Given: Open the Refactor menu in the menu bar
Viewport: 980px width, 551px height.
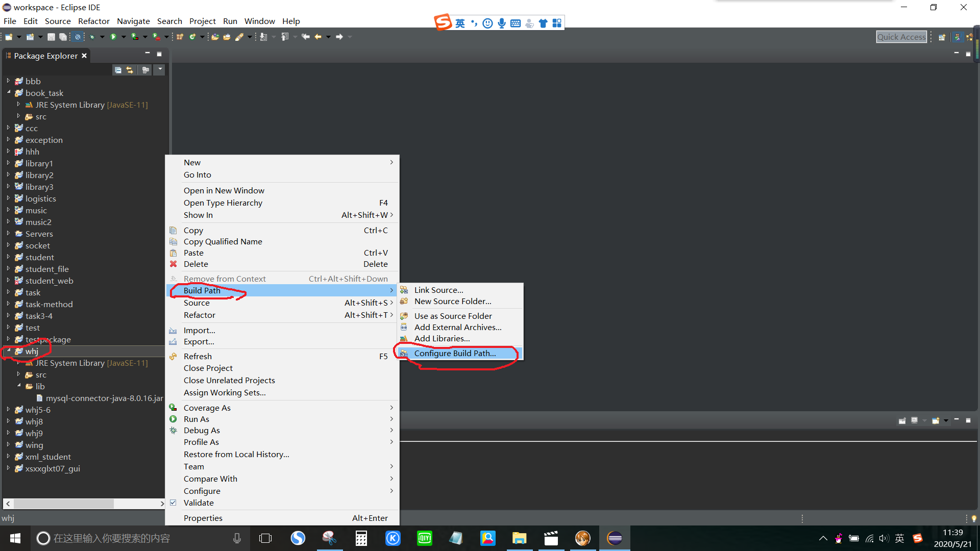Looking at the screenshot, I should click(93, 21).
